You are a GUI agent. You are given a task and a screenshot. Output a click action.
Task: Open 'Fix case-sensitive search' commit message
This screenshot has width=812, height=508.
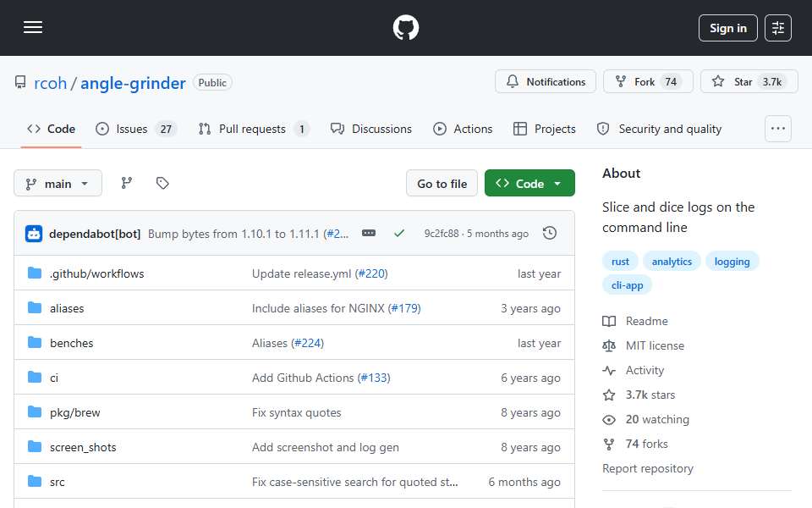354,482
